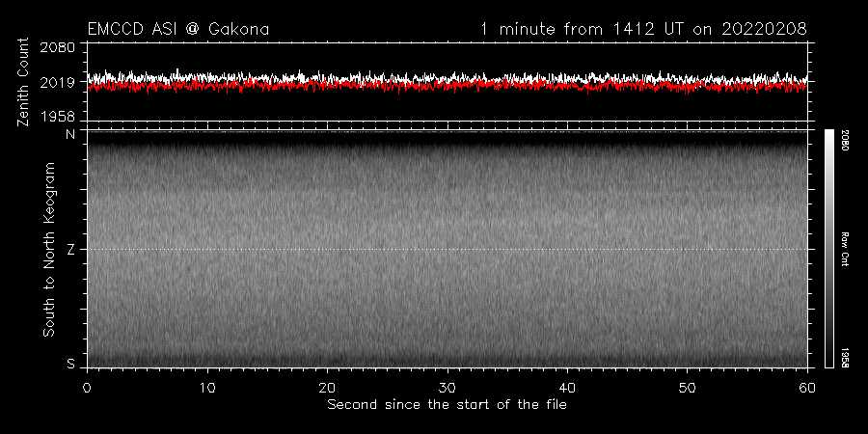Click the 2080 label at the colorbar top
The image size is (868, 434).
point(845,138)
